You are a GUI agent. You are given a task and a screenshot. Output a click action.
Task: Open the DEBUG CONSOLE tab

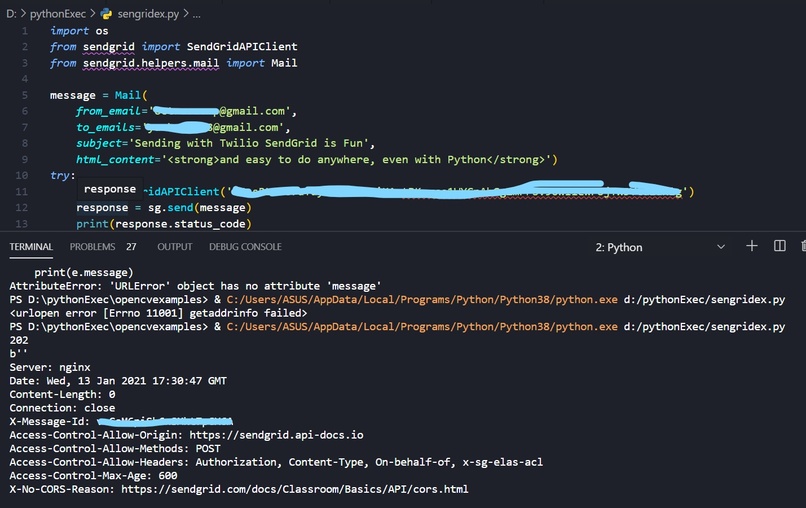click(245, 247)
